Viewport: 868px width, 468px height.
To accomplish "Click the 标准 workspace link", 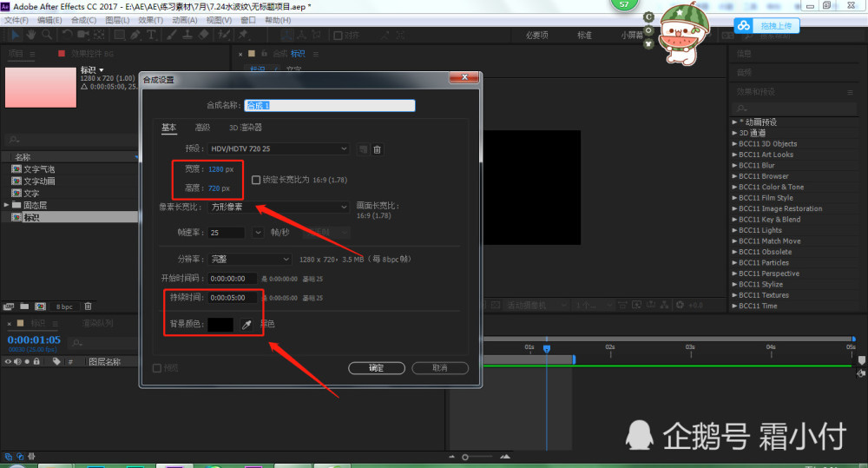I will 584,35.
